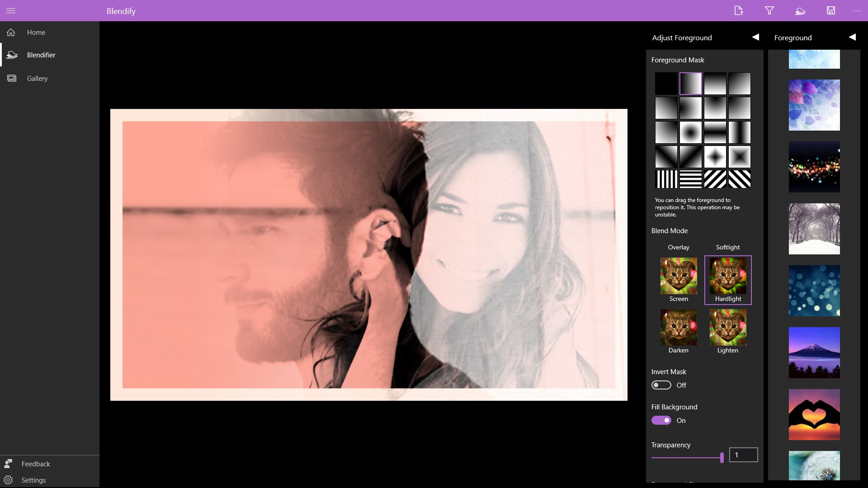868x488 pixels.
Task: Click the save disk icon
Action: [x=830, y=10]
